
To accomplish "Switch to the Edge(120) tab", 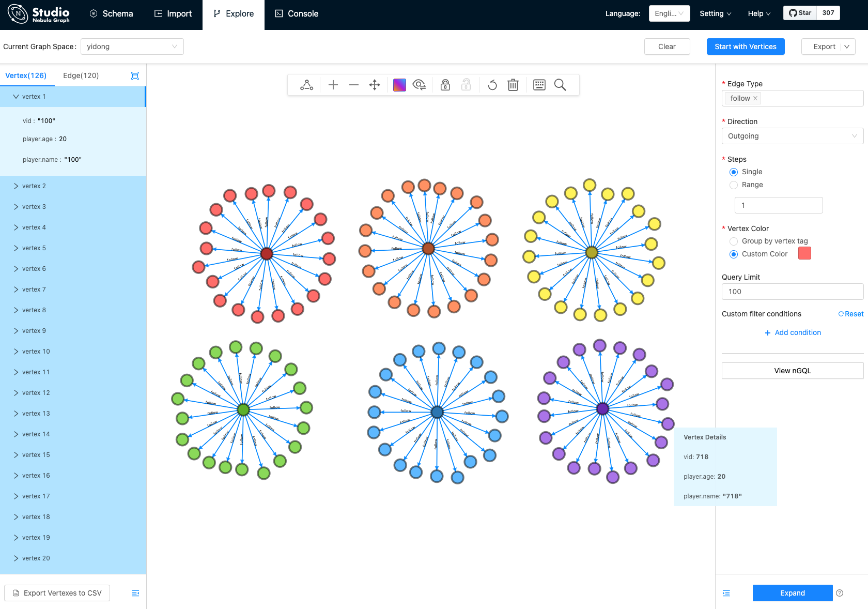I will click(x=81, y=75).
